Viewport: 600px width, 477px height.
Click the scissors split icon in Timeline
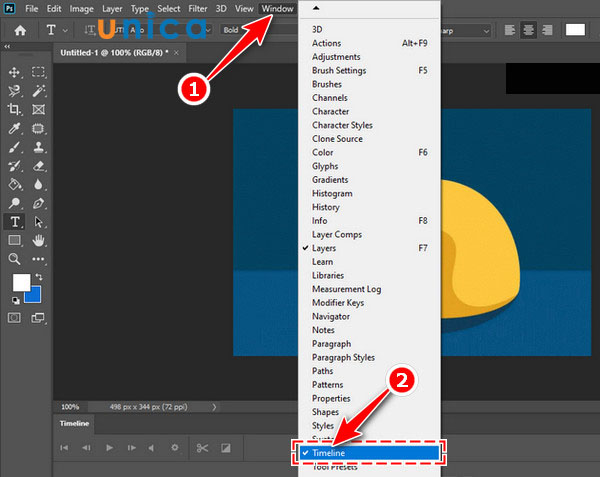201,447
